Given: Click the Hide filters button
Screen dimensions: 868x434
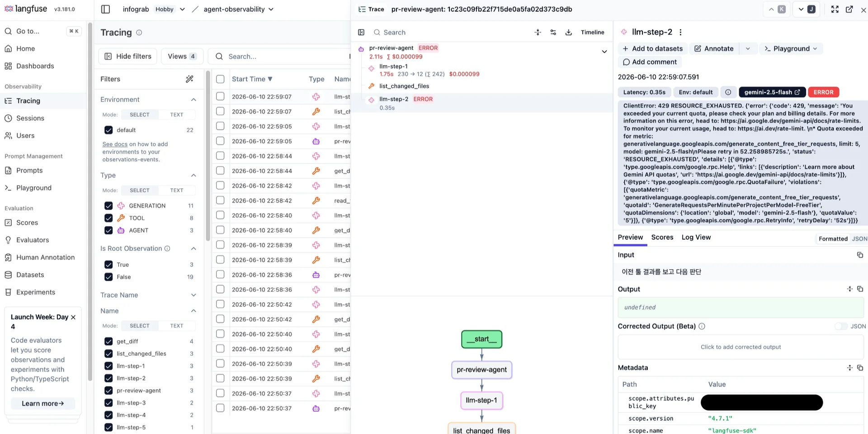Looking at the screenshot, I should click(128, 56).
